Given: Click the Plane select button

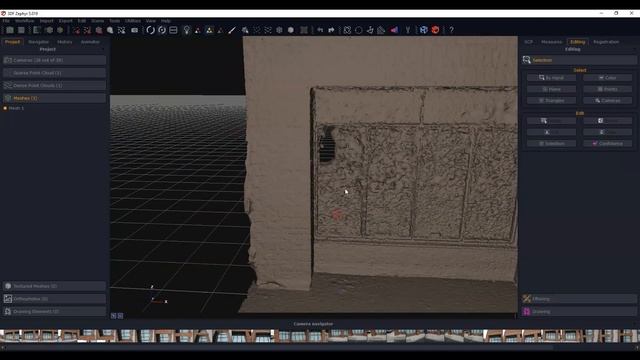Looking at the screenshot, I should coord(551,89).
